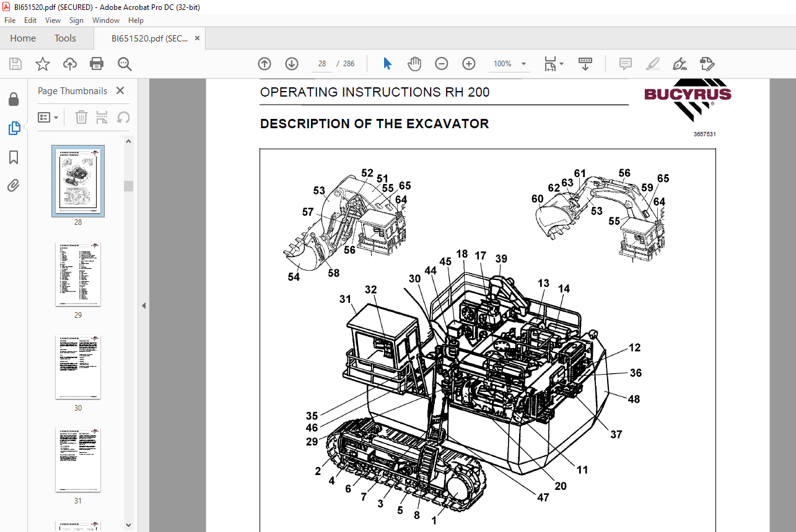
Task: Click the Print file icon
Action: coord(97,64)
